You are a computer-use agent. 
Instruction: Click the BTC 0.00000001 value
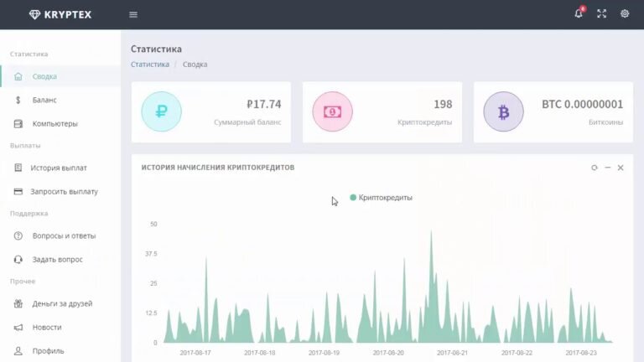[583, 104]
